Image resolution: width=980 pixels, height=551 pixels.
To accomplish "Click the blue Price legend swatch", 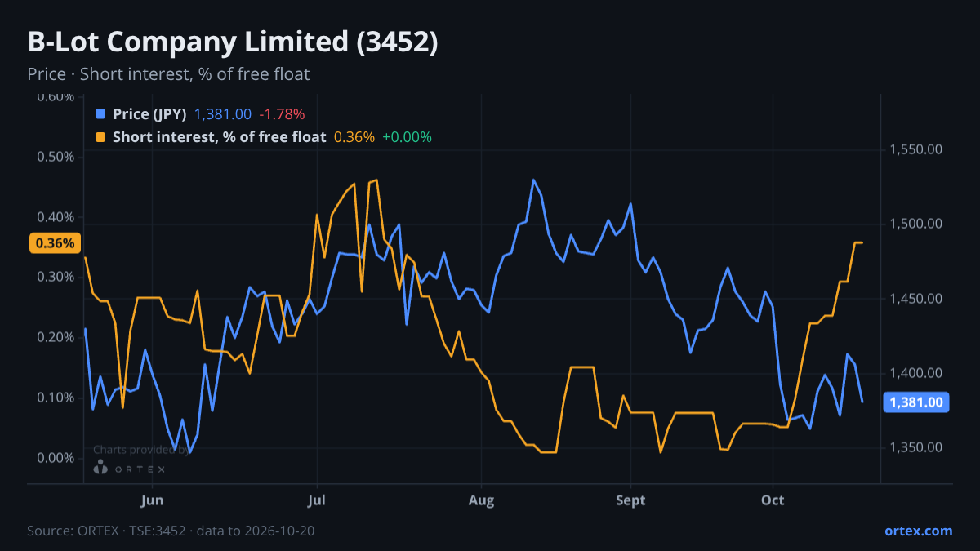I will pos(100,114).
